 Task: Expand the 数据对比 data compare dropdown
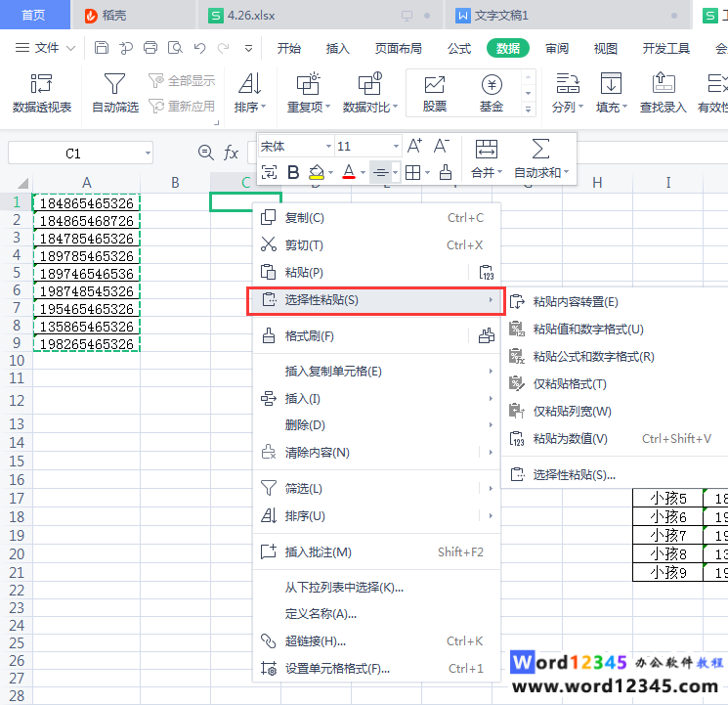[x=395, y=107]
